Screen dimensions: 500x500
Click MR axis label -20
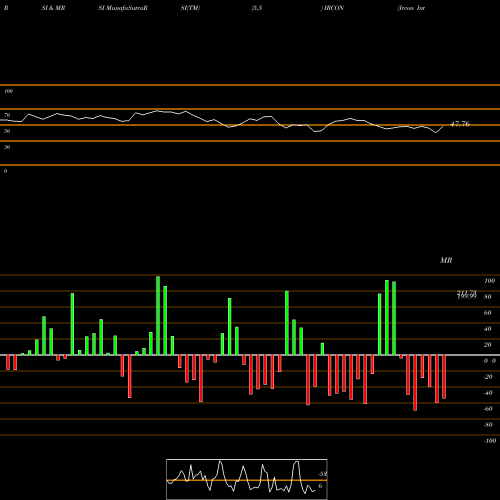[488, 377]
